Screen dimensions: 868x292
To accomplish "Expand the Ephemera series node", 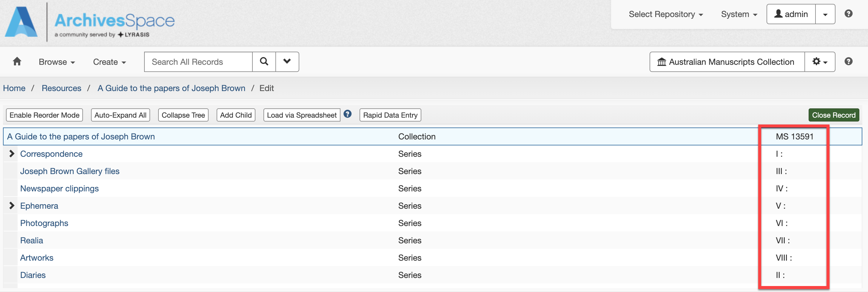I will point(12,206).
